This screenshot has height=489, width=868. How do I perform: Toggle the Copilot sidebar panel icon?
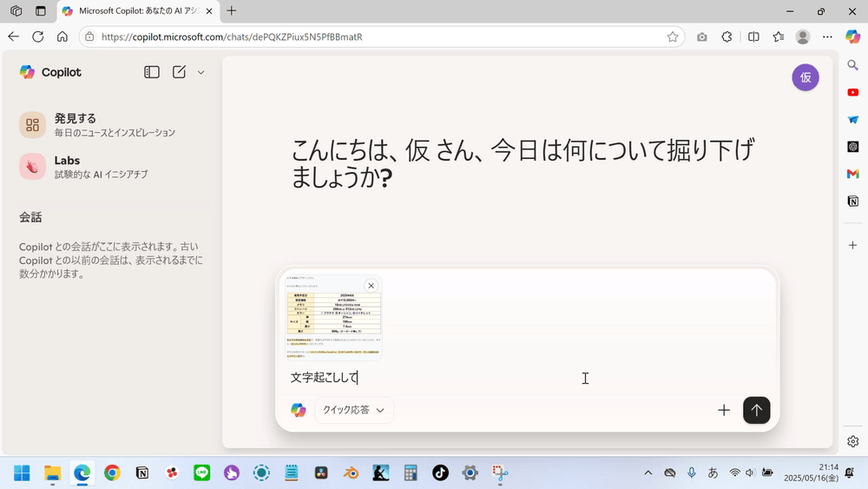[x=152, y=72]
